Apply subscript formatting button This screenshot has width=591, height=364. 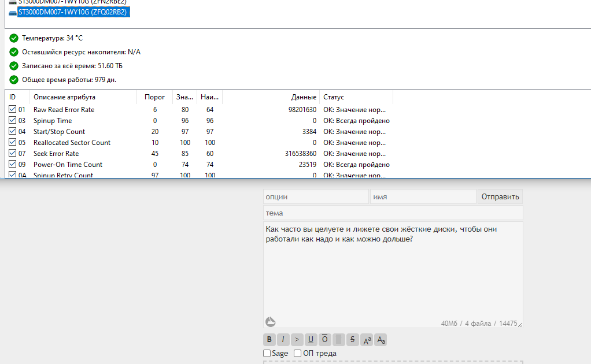coord(381,340)
